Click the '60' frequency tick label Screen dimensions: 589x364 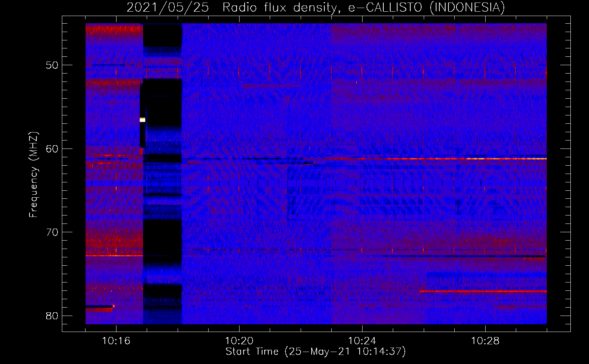click(52, 149)
